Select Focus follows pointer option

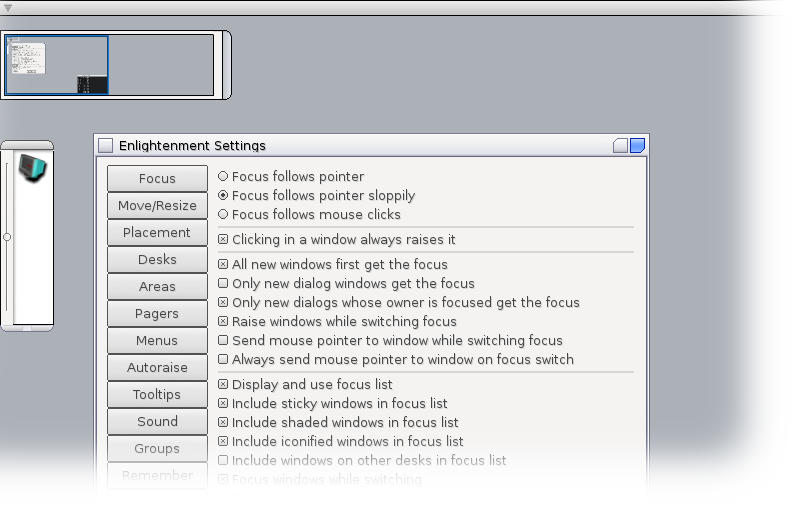(x=291, y=177)
